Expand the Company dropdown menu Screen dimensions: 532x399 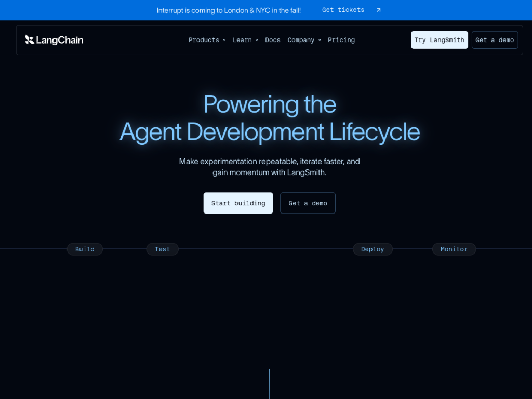coord(304,40)
